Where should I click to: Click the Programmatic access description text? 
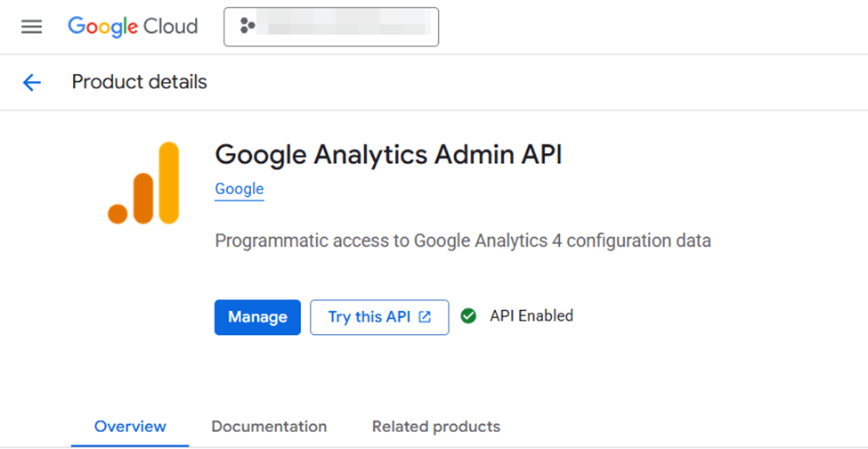click(x=463, y=241)
